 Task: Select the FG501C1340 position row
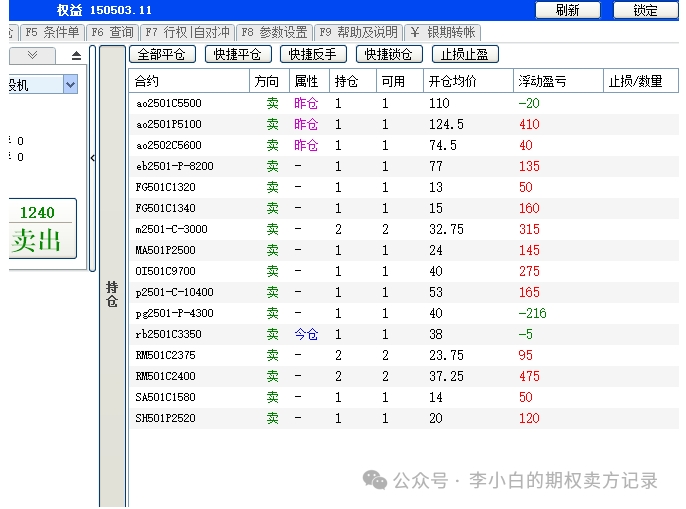[404, 208]
